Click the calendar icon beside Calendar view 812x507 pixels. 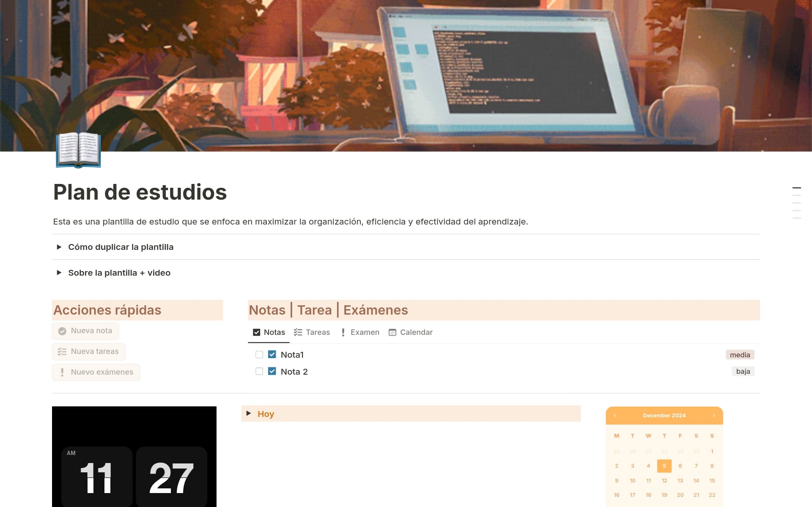[392, 332]
